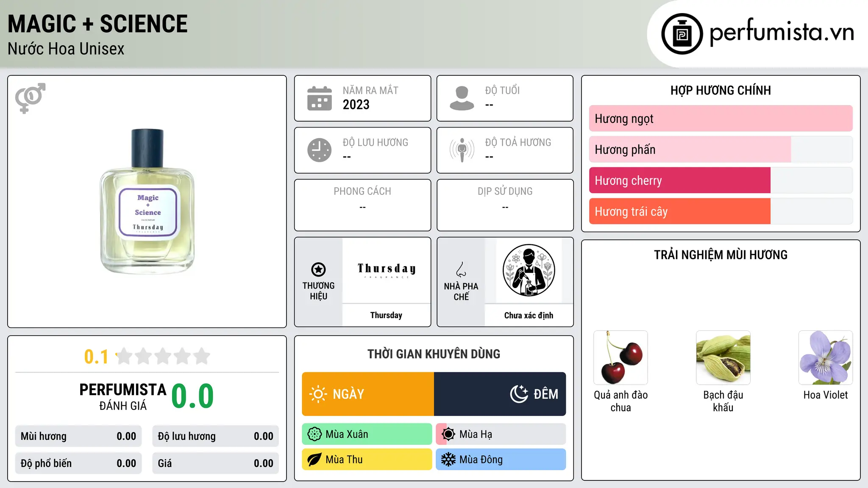
Task: Open the Hoa Violet flower image
Action: pyautogui.click(x=826, y=358)
